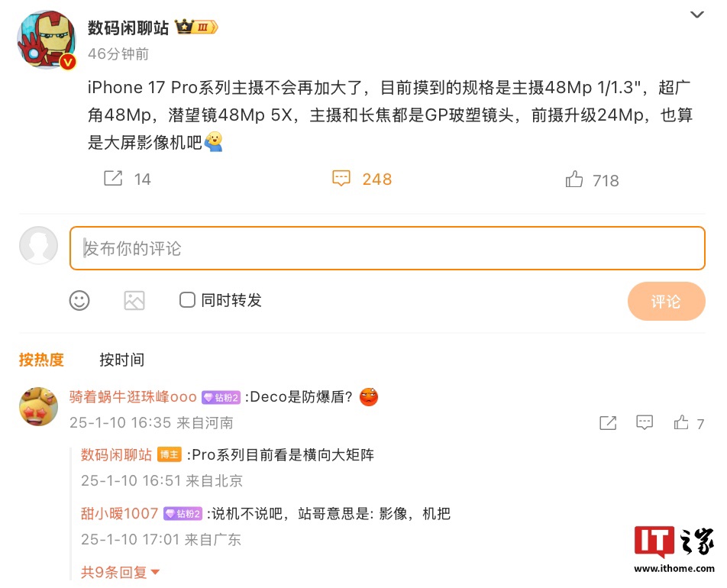Click the emoji avatar of the first commenter

(x=38, y=407)
